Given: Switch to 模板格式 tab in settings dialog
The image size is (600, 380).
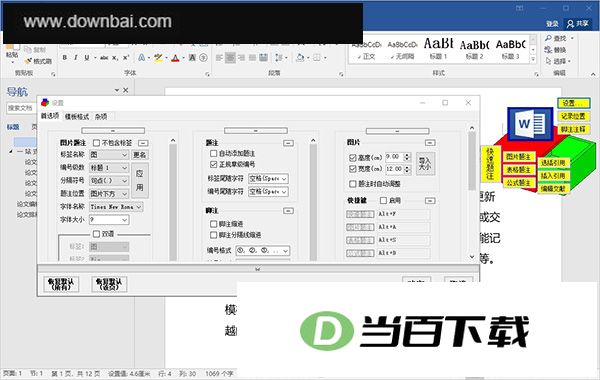Looking at the screenshot, I should (x=77, y=117).
